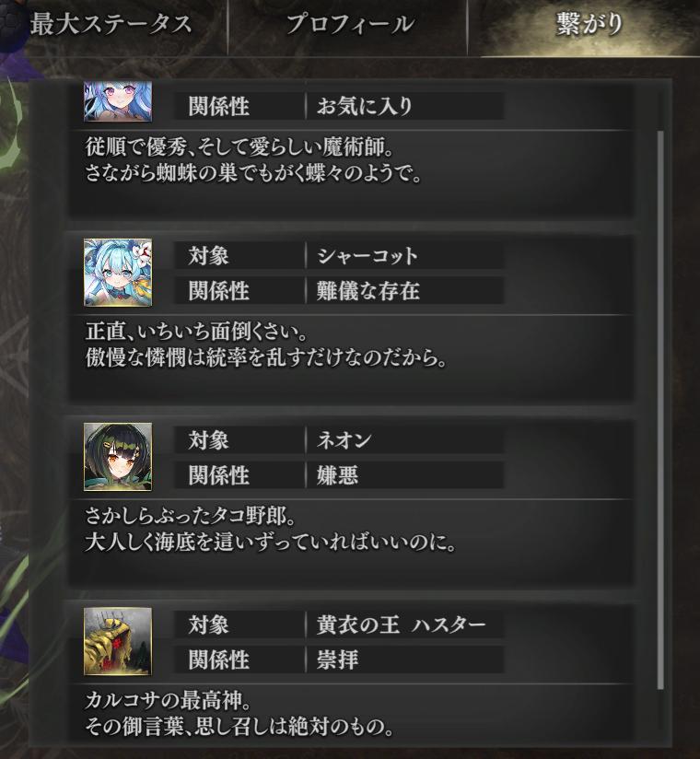
Task: Select the お気に入り relationship value
Action: 364,106
